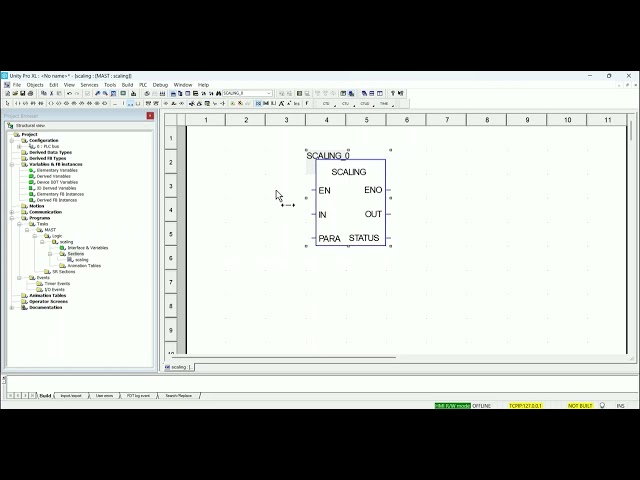Select Interface & Variables tree item
Viewport: 640px width, 480px height.
point(88,248)
